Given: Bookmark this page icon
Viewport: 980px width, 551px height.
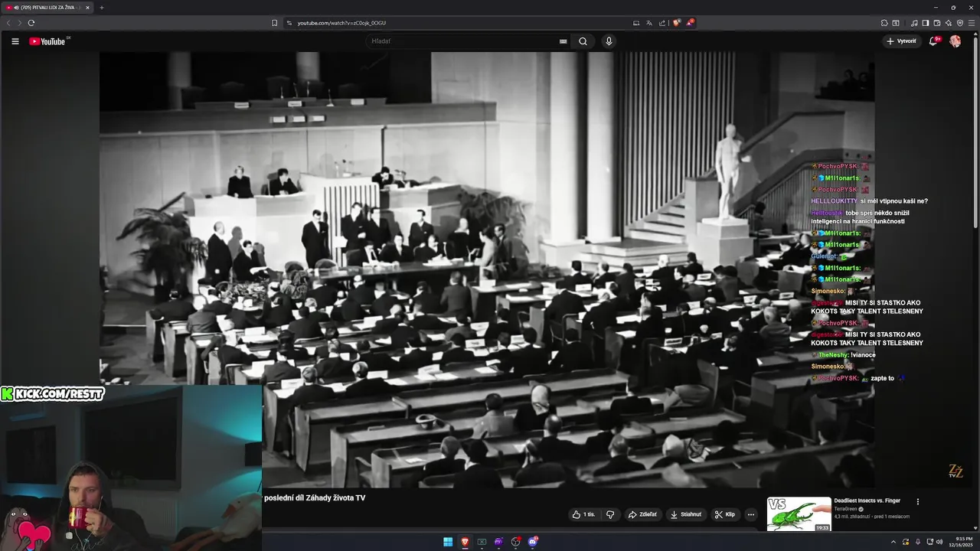Looking at the screenshot, I should click(x=274, y=23).
